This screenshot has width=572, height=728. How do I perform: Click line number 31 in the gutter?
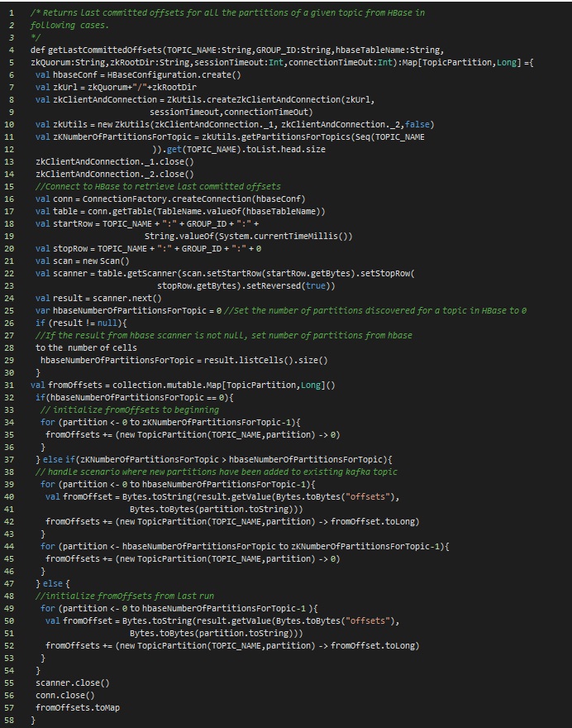pyautogui.click(x=9, y=385)
